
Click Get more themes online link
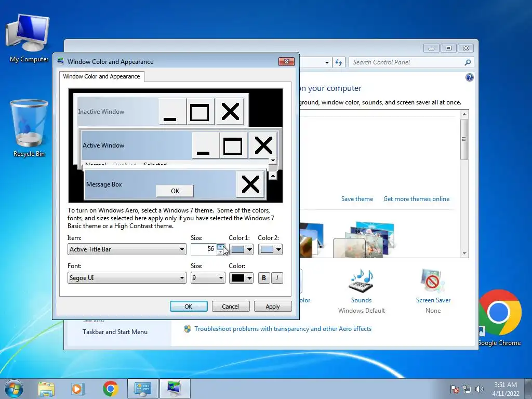coord(416,199)
